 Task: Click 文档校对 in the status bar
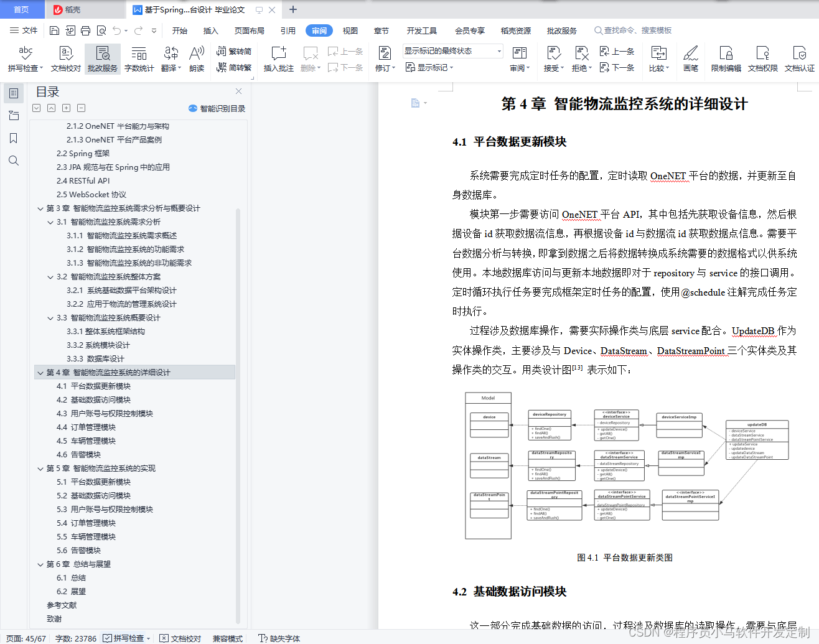pyautogui.click(x=180, y=638)
